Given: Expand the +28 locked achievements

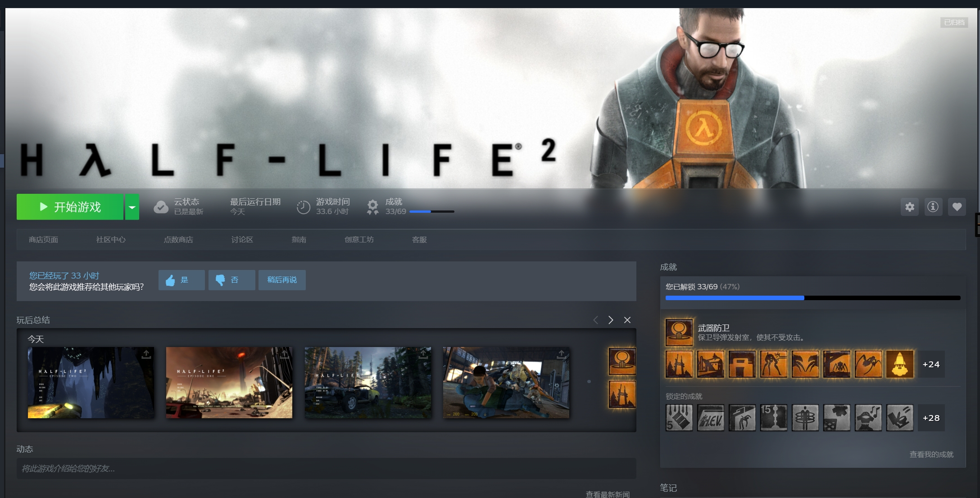Looking at the screenshot, I should click(931, 418).
